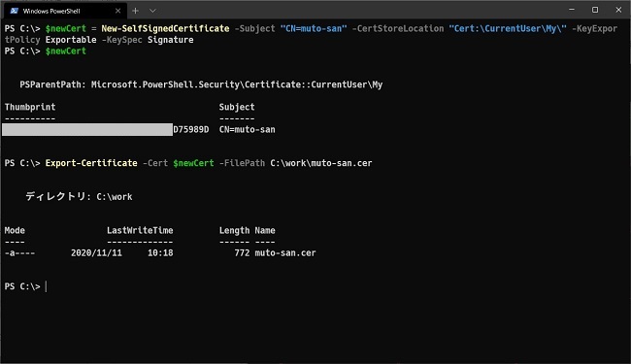Minimize the terminal window
This screenshot has height=364, width=631.
coord(572,10)
